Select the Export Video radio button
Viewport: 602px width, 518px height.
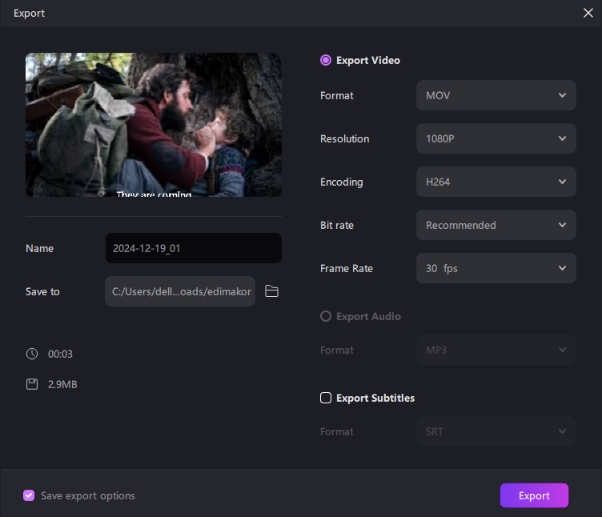326,60
